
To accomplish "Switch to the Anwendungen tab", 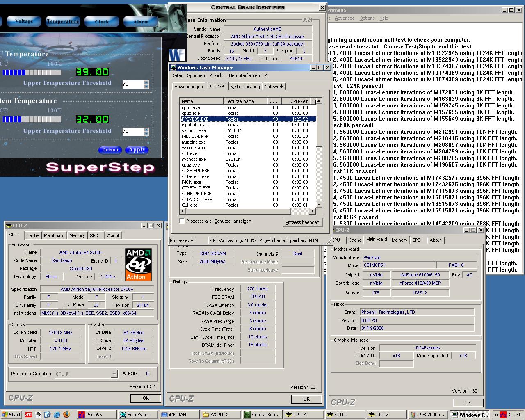I will click(x=188, y=87).
